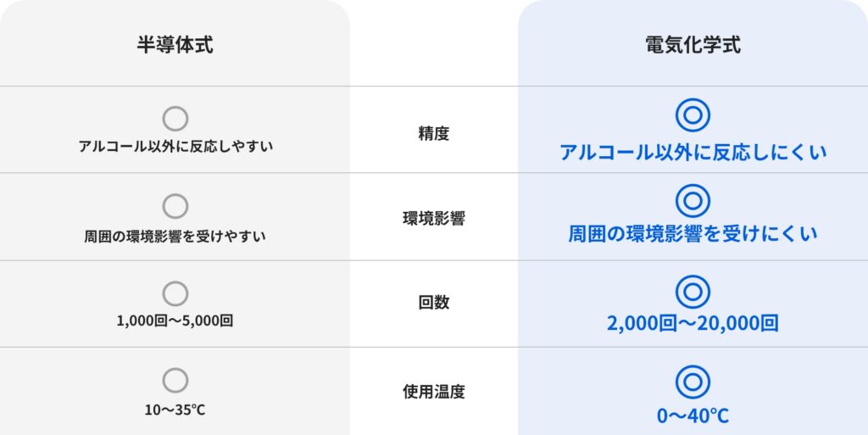Click the 1,000回〜5,000回 text
The height and width of the screenshot is (435, 868).
pos(175,321)
